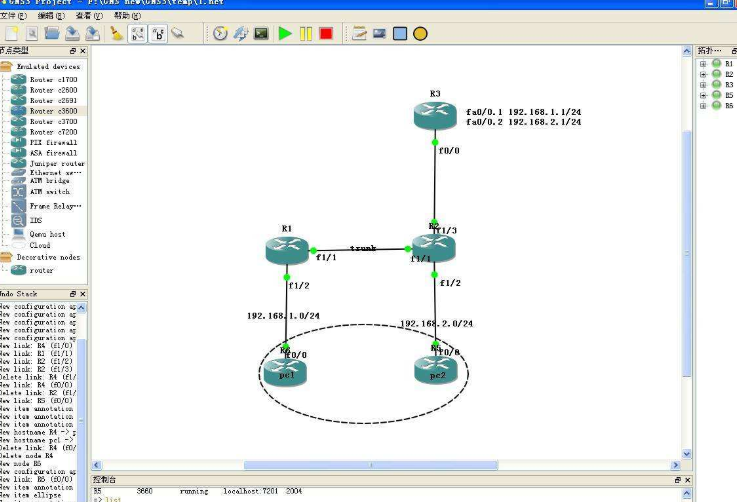
Task: Add a note with notepad icon
Action: pos(359,33)
